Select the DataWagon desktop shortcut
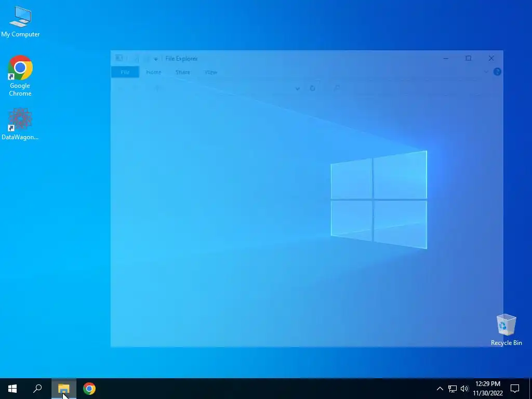The height and width of the screenshot is (399, 532). [20, 124]
